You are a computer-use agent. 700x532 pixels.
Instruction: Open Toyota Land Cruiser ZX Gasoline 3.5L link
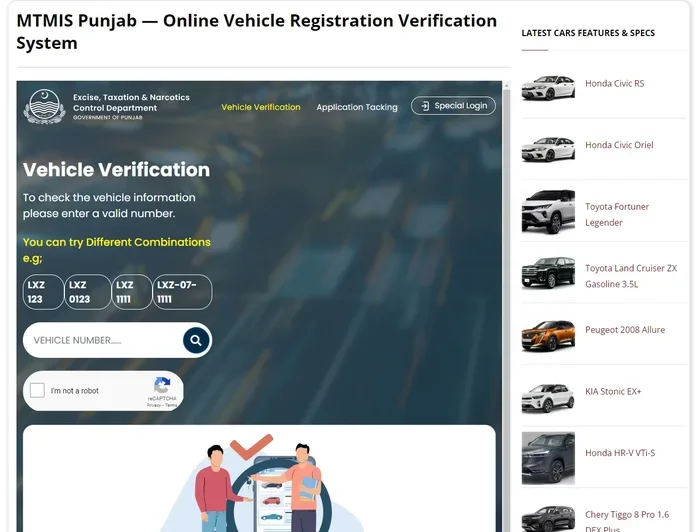point(631,276)
